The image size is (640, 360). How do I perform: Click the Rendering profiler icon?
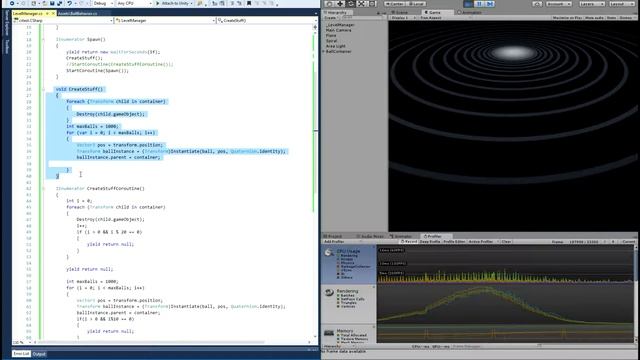(329, 293)
